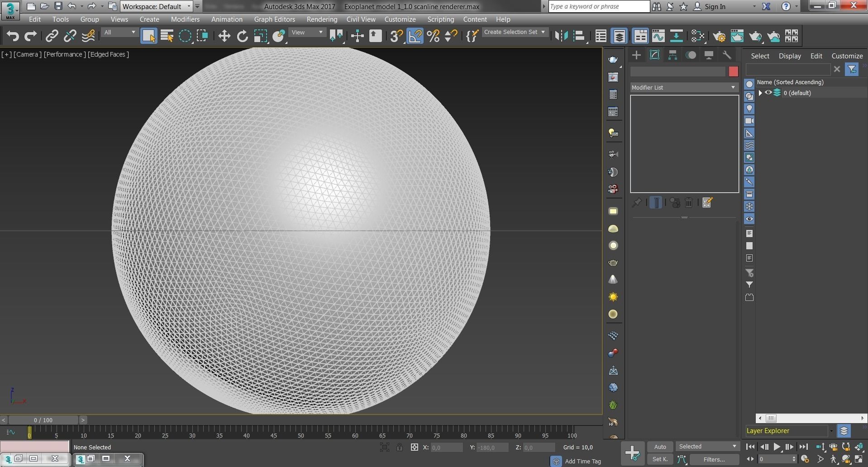The image size is (868, 467).
Task: Toggle the Selection Lock padlock
Action: tap(399, 447)
